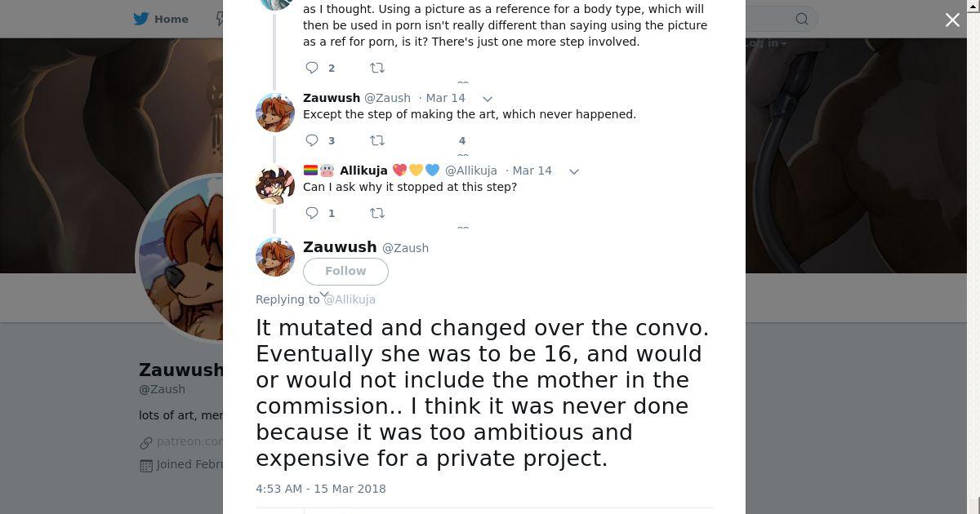Screen dimensions: 980x514
Task: Close the tweet overlay with X
Action: click(x=952, y=20)
